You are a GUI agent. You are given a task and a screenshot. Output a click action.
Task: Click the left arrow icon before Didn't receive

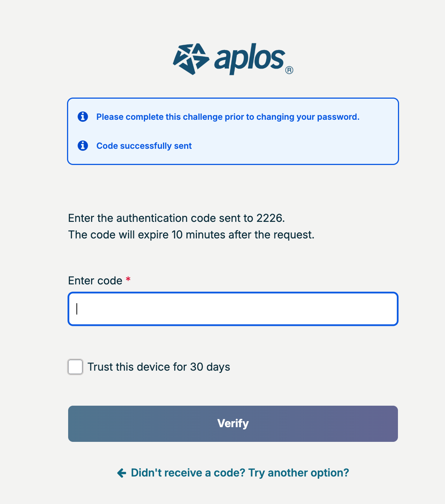point(122,473)
